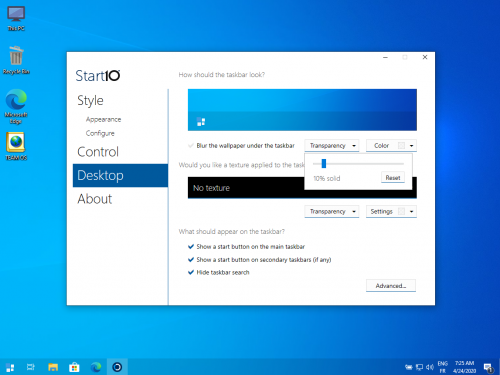Click the Reset button in transparency popup
500x375 pixels.
(393, 178)
